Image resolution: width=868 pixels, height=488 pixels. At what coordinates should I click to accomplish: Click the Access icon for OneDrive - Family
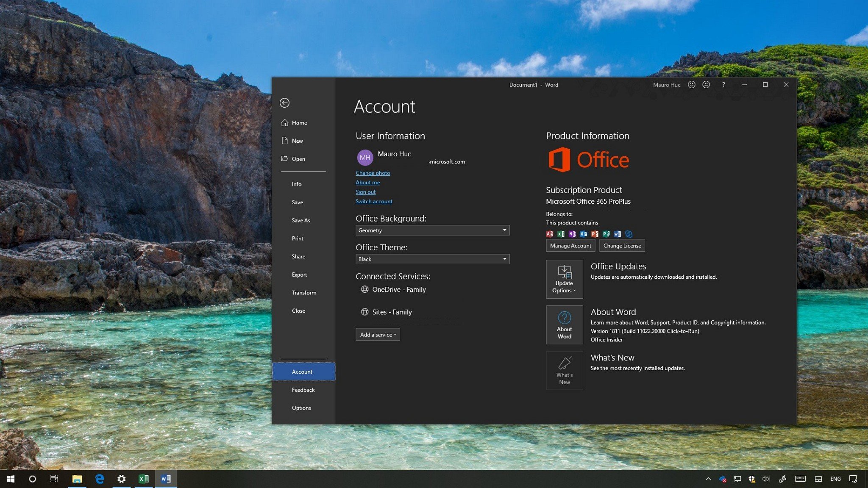point(364,290)
